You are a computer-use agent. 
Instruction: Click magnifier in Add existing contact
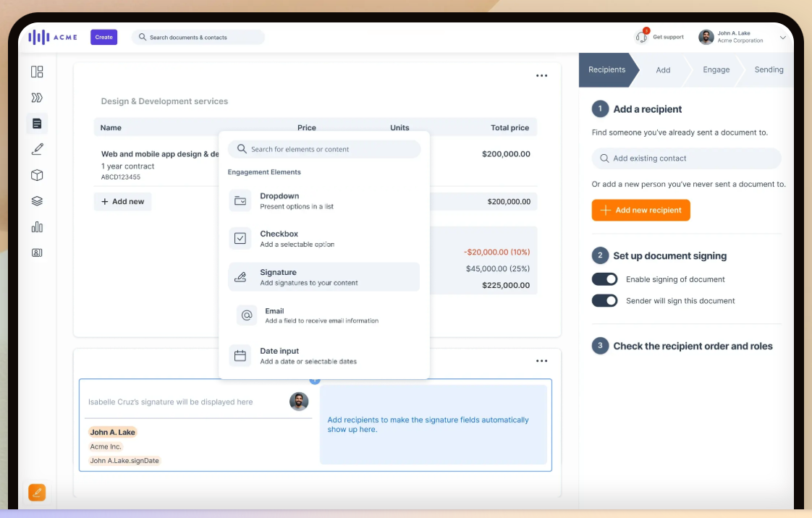(x=604, y=158)
